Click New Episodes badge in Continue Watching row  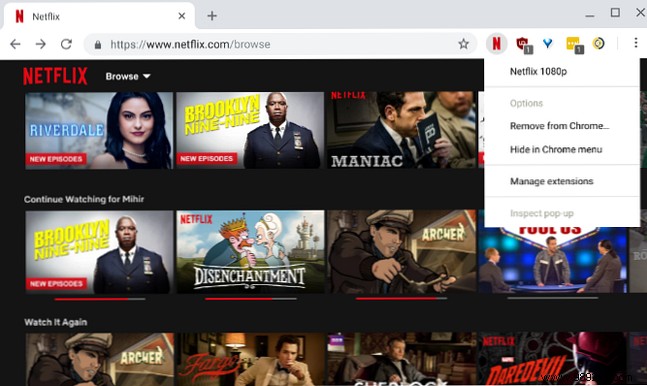tap(56, 284)
